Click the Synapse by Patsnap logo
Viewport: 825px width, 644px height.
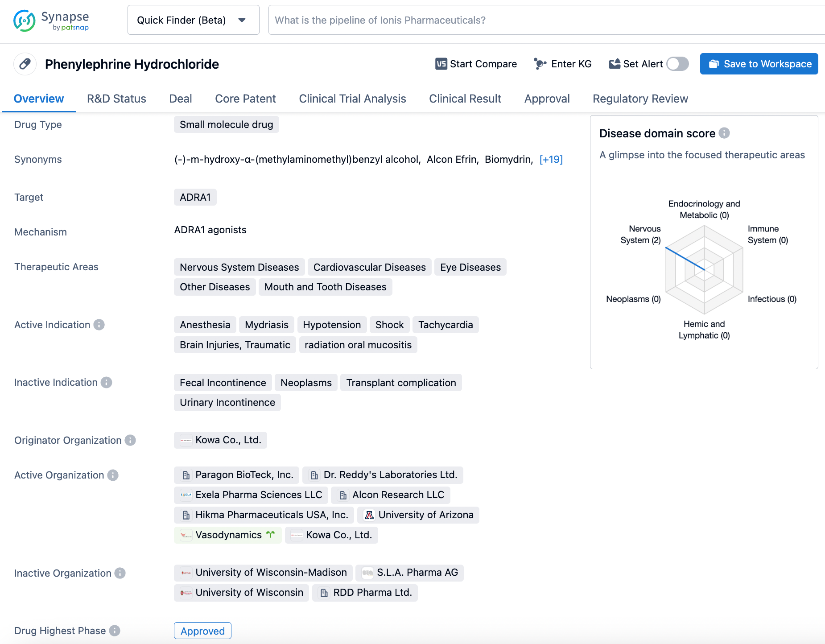click(51, 21)
